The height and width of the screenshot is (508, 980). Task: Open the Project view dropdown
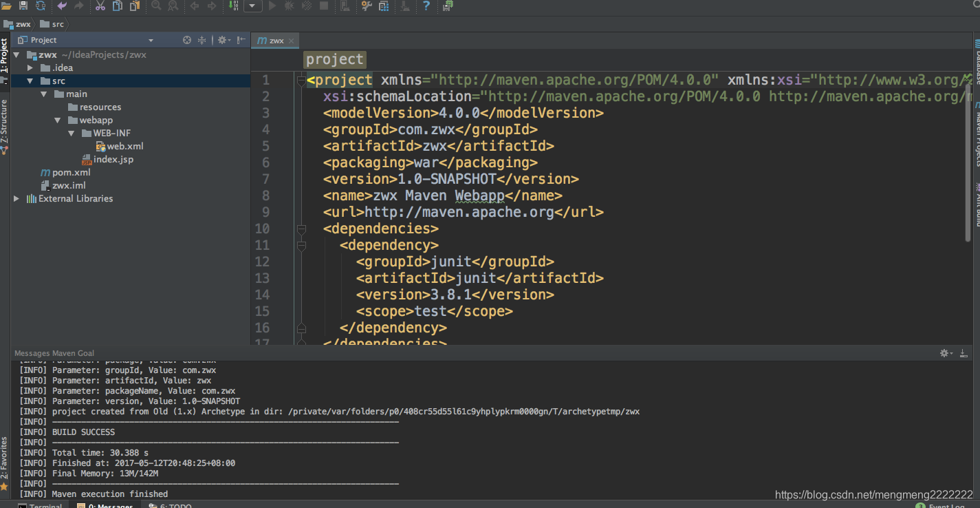coord(151,40)
